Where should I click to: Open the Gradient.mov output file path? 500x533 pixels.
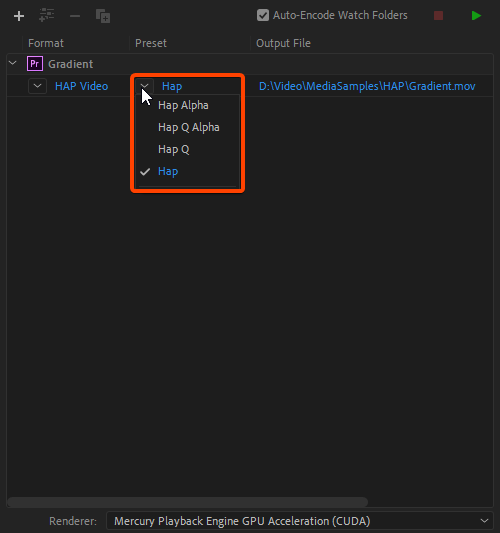(367, 86)
